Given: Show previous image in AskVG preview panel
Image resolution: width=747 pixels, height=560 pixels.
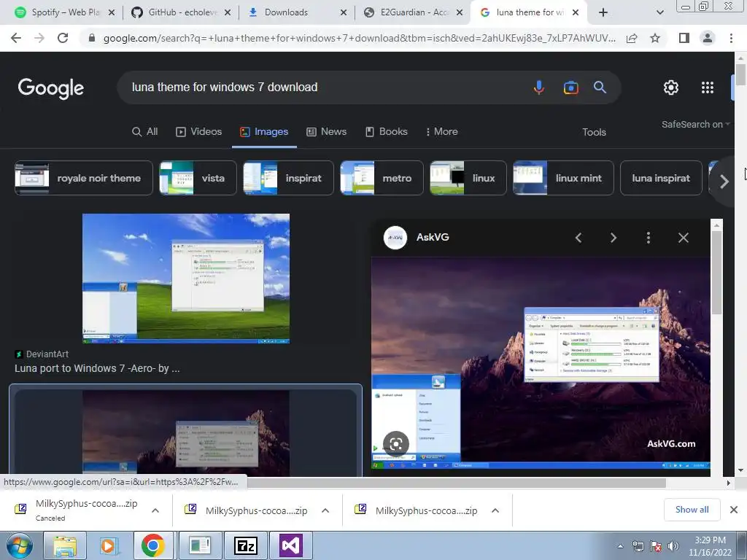Looking at the screenshot, I should (x=578, y=238).
